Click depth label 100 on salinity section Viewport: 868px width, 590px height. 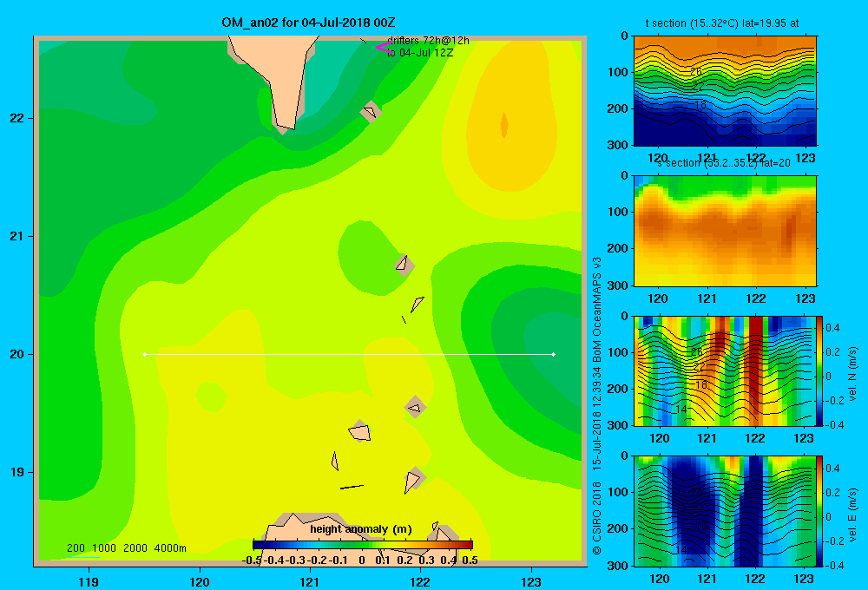[618, 212]
